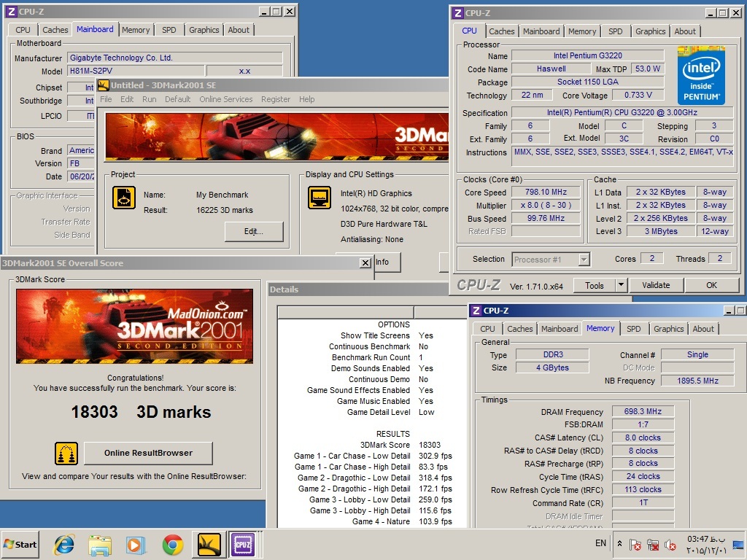Screen dimensions: 747x560
Task: Close the 3DMark2001 SE Overall Score dialog
Action: [x=365, y=262]
